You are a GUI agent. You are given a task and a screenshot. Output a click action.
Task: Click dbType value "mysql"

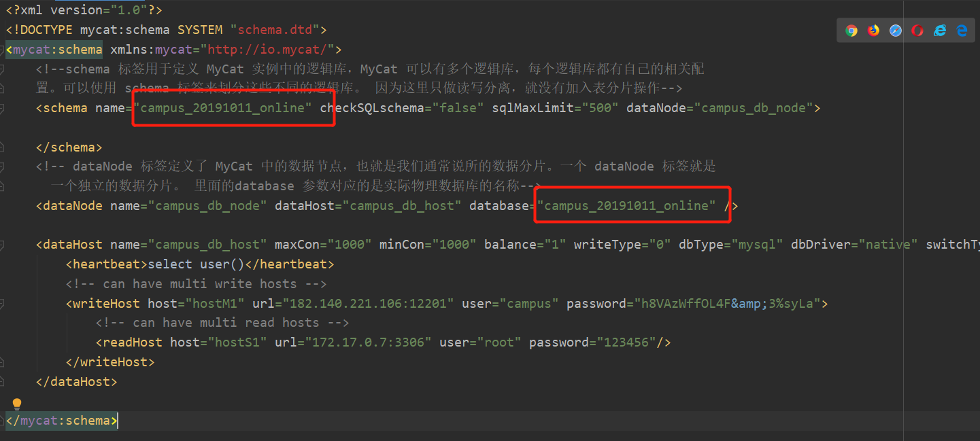click(x=757, y=245)
